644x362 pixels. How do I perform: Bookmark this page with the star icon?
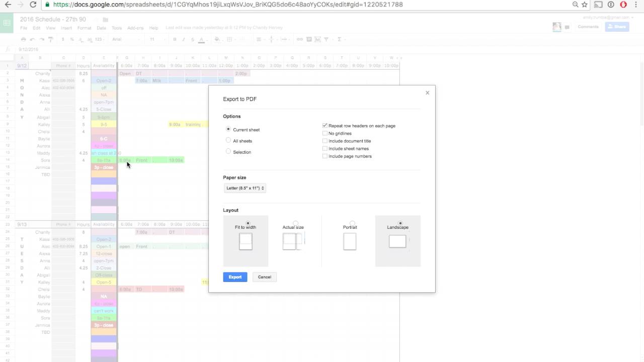point(585,5)
